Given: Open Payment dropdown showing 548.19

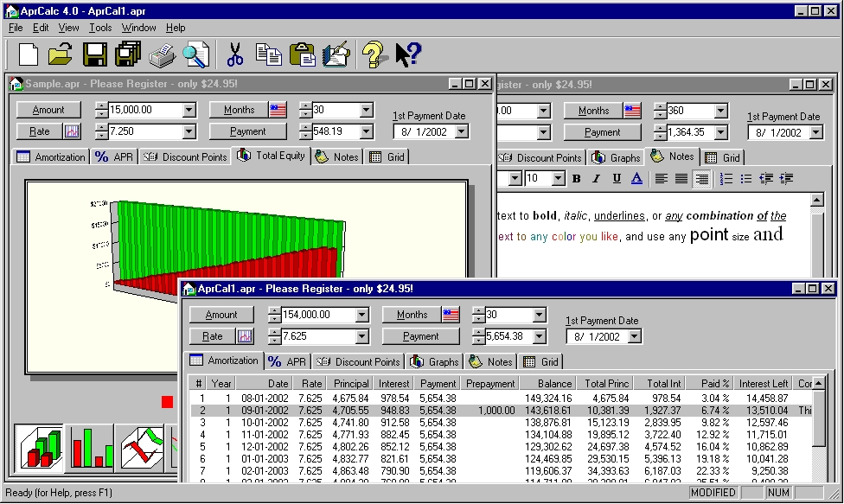Looking at the screenshot, I should point(367,131).
